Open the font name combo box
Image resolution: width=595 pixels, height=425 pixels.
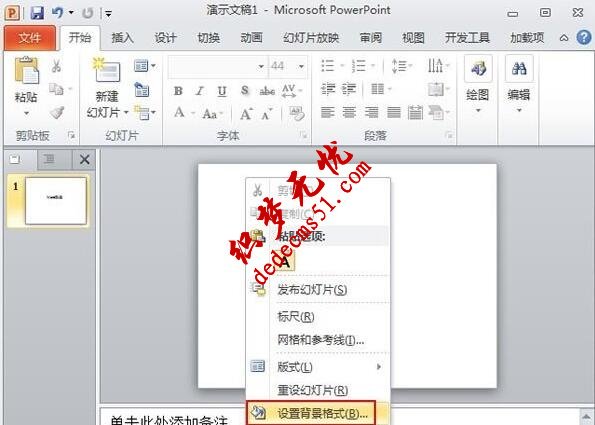point(218,66)
